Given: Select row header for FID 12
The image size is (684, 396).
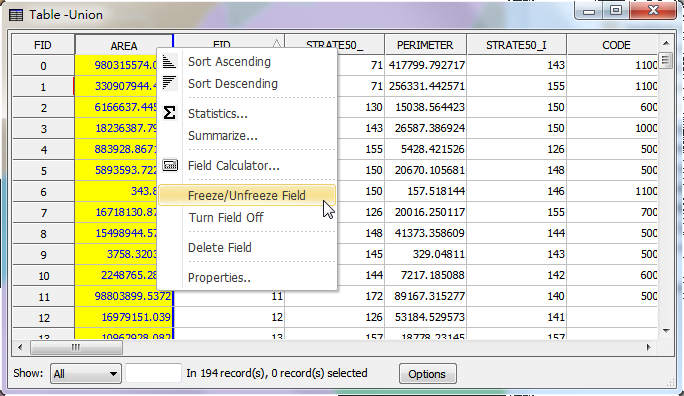Looking at the screenshot, I should point(43,318).
